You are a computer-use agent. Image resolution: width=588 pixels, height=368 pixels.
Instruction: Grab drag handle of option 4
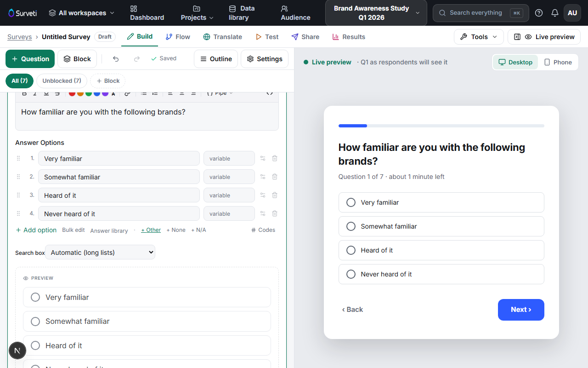pyautogui.click(x=18, y=213)
